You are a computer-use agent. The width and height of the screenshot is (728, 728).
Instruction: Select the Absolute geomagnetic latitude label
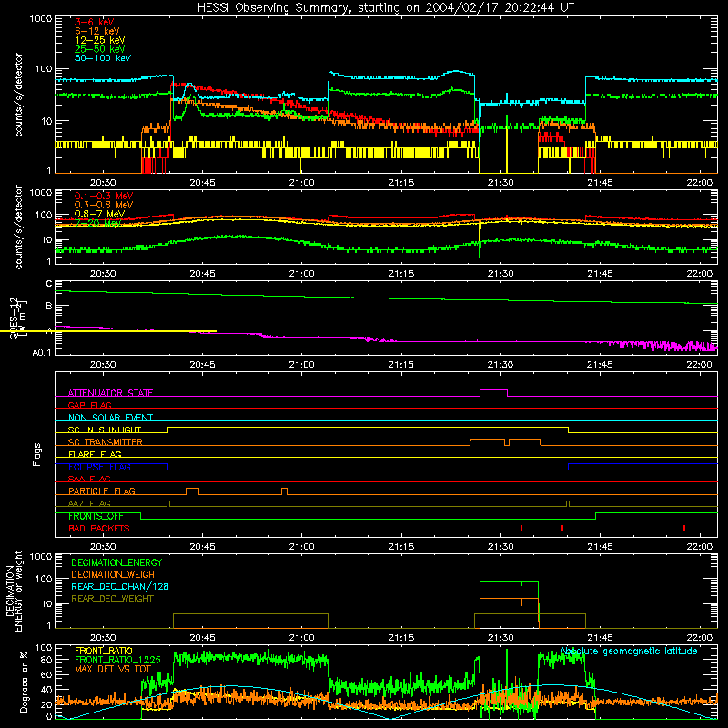tap(629, 651)
